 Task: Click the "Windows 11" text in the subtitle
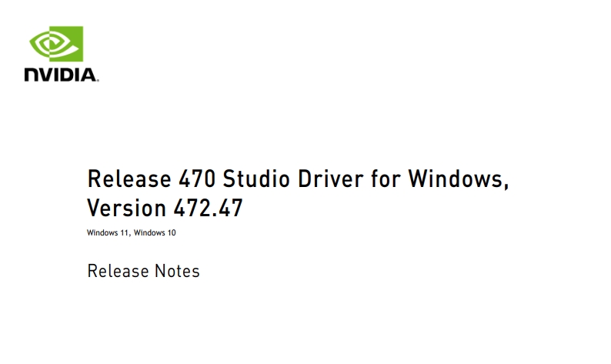point(108,232)
